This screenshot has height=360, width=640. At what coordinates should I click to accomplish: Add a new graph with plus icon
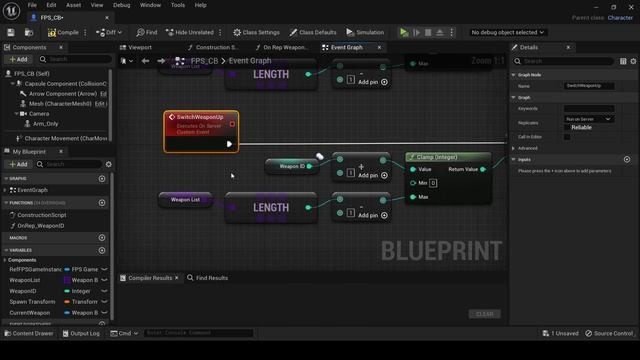[102, 179]
